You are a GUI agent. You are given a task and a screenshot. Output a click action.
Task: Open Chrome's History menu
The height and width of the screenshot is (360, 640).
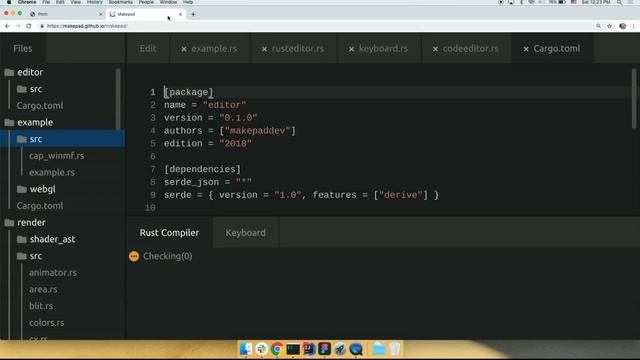tap(95, 2)
